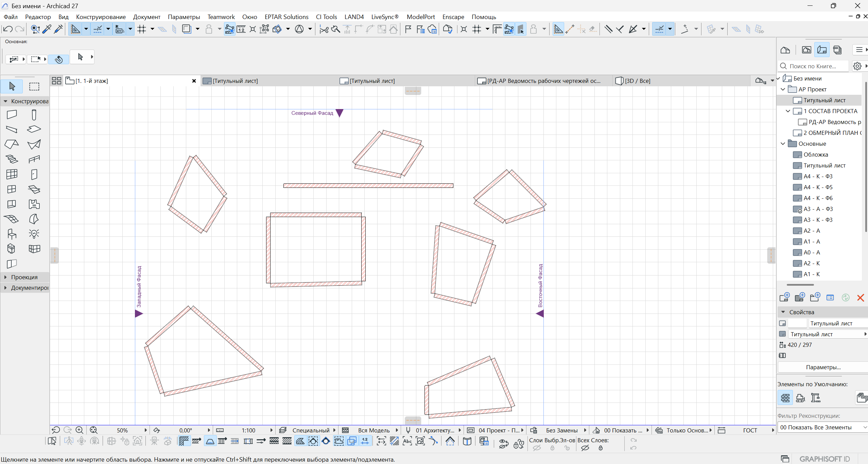Viewport: 868px width, 464px height.
Task: Select the Object chair tool
Action: pyautogui.click(x=12, y=234)
